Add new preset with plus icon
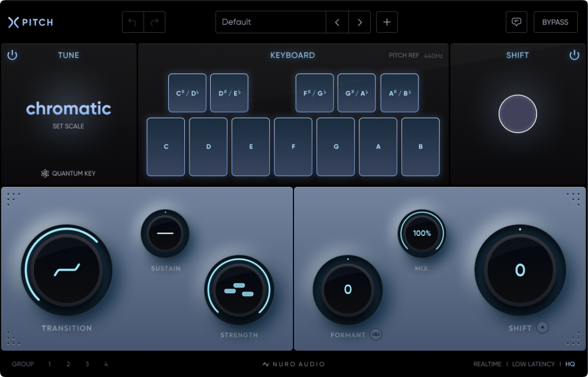 coord(386,22)
